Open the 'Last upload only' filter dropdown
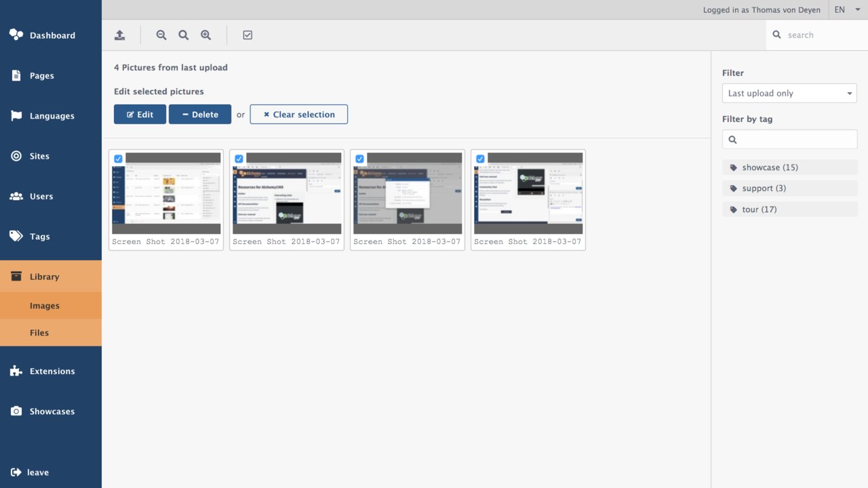 pyautogui.click(x=789, y=93)
